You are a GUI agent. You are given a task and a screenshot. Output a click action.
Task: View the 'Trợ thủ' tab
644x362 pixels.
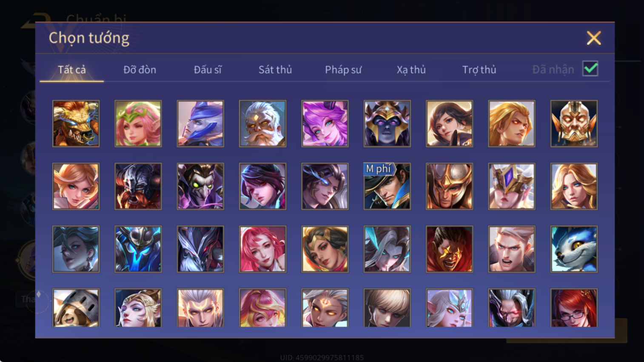pyautogui.click(x=479, y=70)
